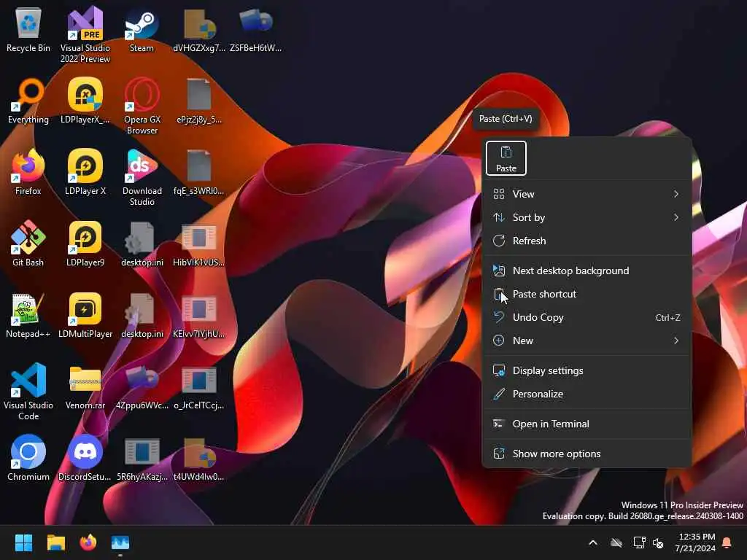Select the Notepad++ shortcut

tap(28, 315)
